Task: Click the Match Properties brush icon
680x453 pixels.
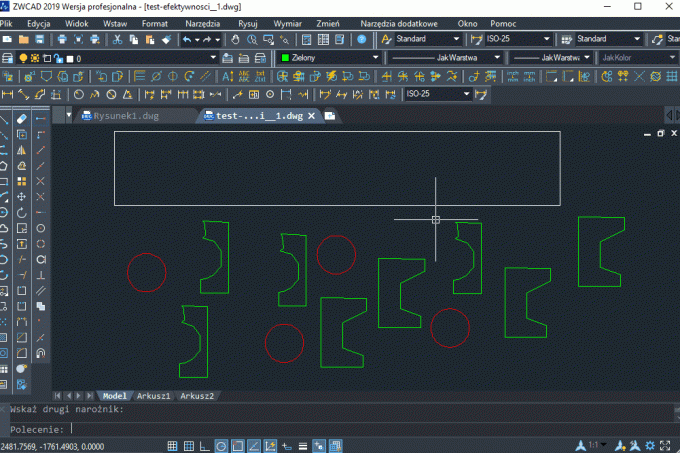Action: (167, 39)
